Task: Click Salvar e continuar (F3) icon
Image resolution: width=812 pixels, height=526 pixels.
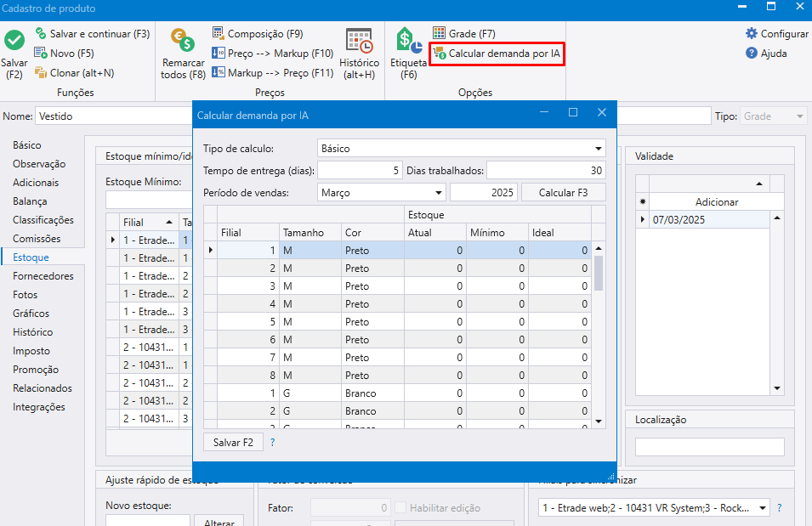Action: [41, 34]
